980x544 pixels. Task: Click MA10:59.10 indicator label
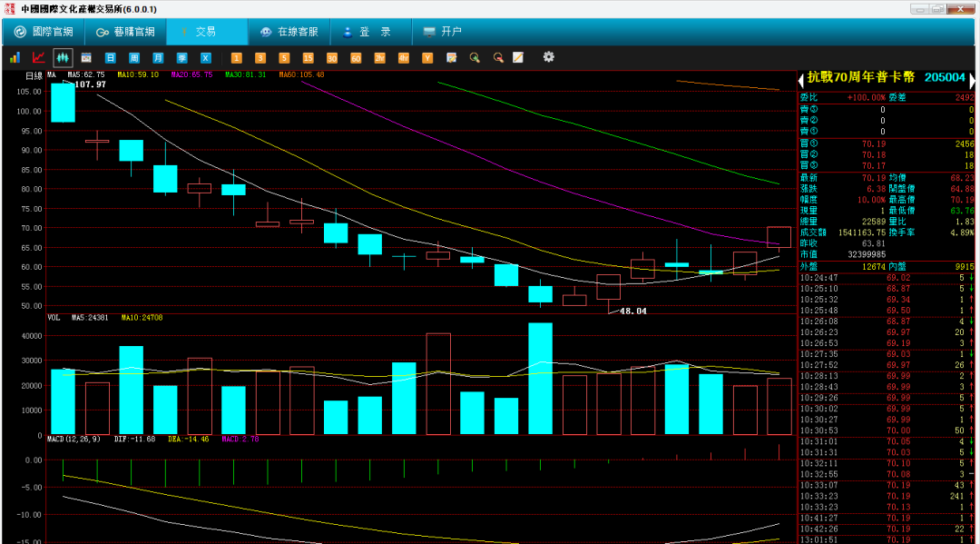[x=138, y=74]
